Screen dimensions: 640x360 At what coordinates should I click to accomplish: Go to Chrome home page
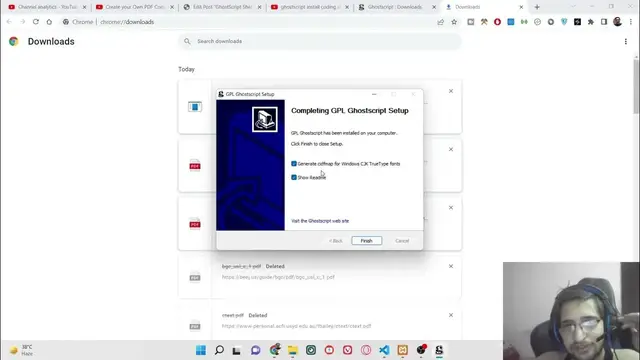[x=49, y=22]
